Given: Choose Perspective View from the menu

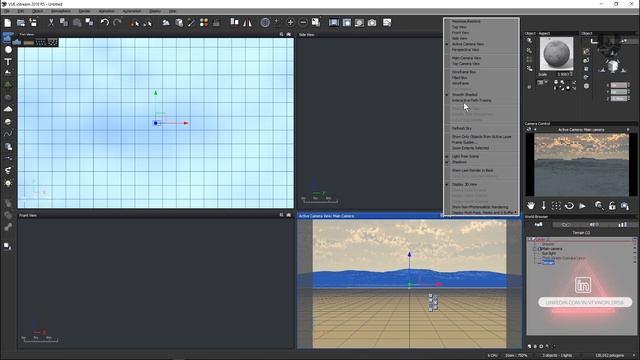Looking at the screenshot, I should [x=465, y=49].
